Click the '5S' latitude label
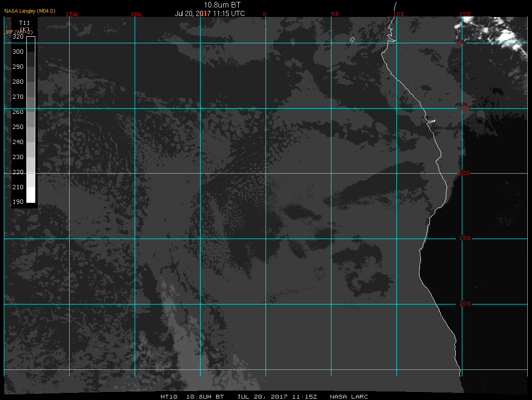This screenshot has height=400, width=532. coord(466,108)
